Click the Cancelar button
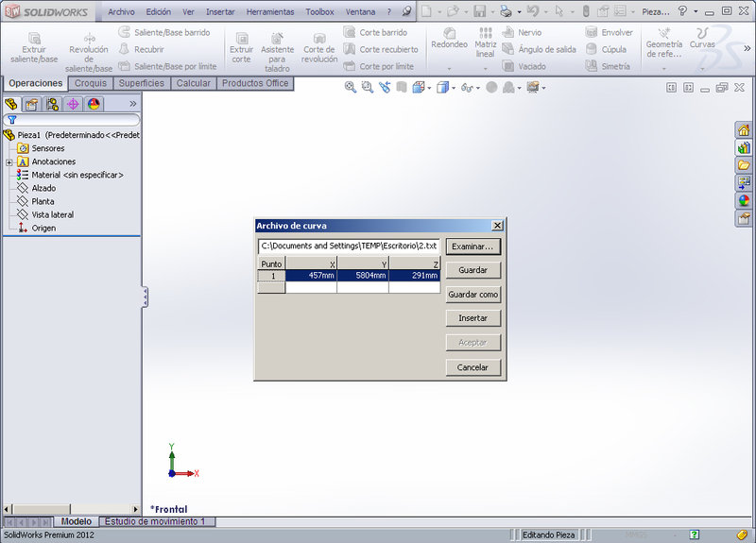756x543 pixels. pos(473,367)
